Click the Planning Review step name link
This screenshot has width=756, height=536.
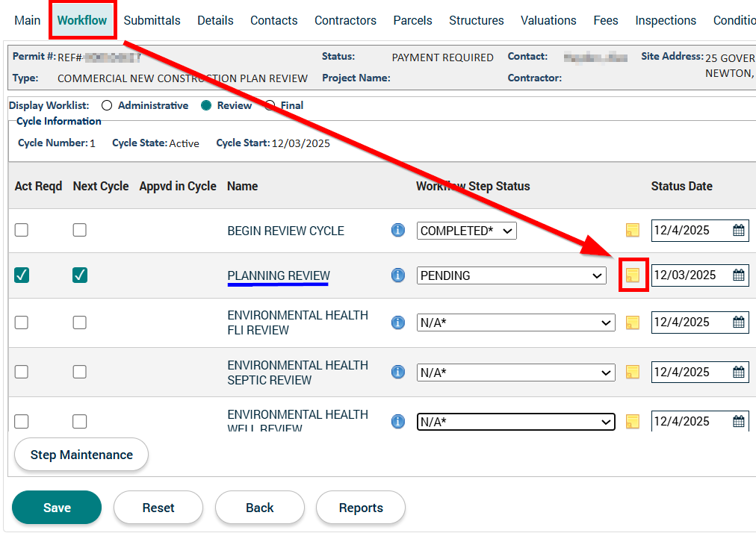[x=278, y=275]
